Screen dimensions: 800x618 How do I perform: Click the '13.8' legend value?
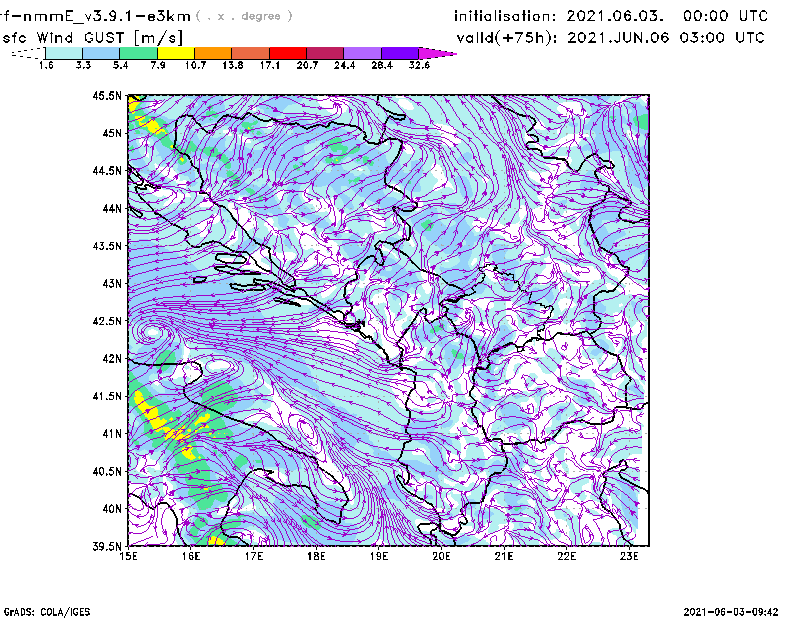[233, 65]
